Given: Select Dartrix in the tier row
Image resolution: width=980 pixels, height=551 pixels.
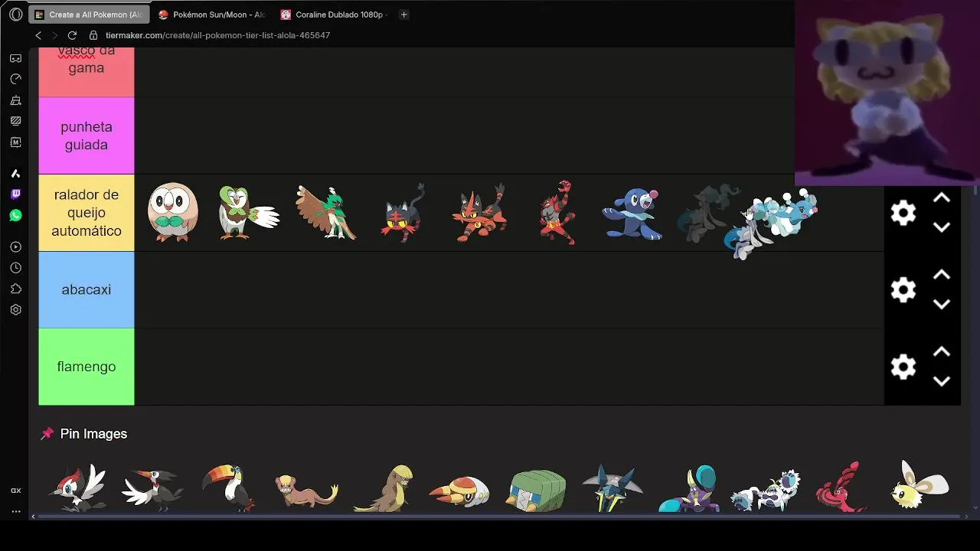Looking at the screenshot, I should (x=249, y=213).
